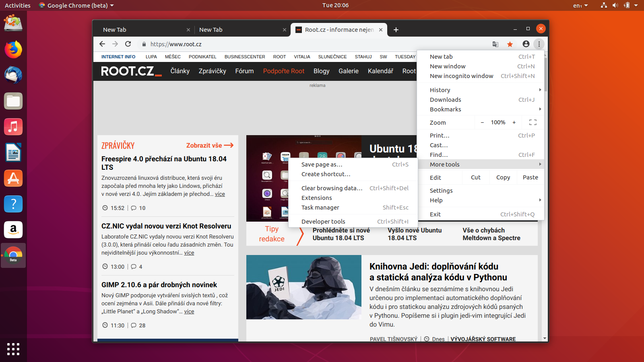Enter full screen via the Zoom row icon

click(x=533, y=122)
